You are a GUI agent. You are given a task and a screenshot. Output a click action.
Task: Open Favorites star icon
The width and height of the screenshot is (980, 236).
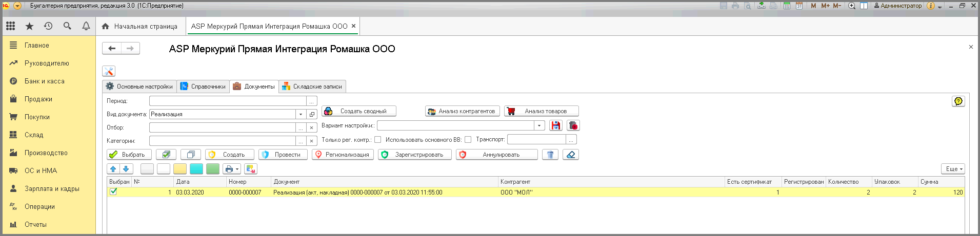click(29, 26)
